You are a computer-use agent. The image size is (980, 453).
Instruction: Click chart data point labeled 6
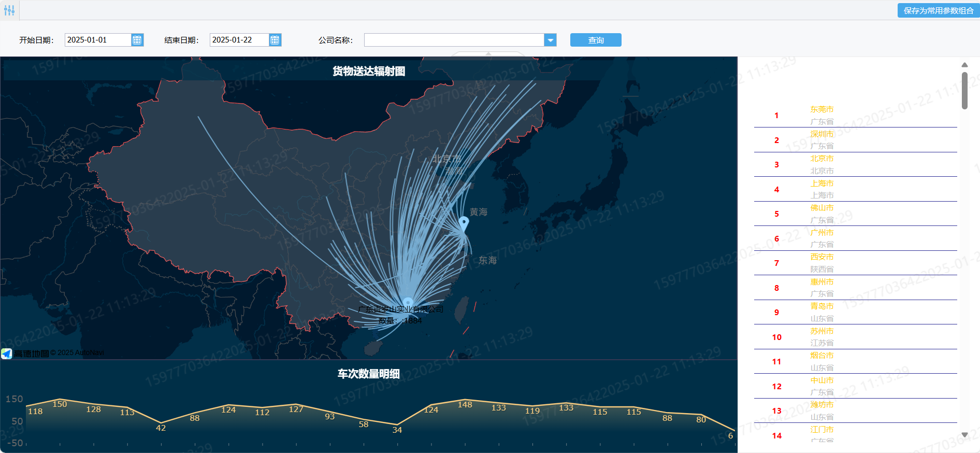click(x=730, y=436)
